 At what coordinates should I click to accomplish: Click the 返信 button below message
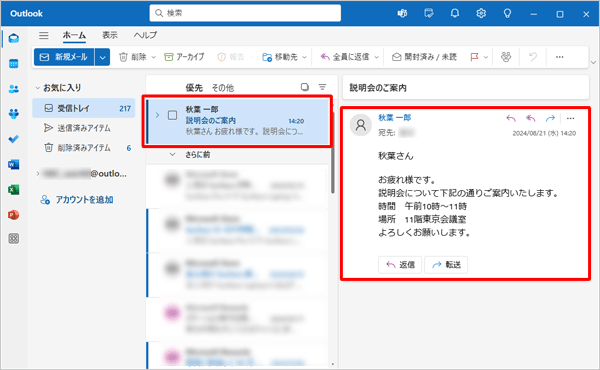(x=400, y=265)
